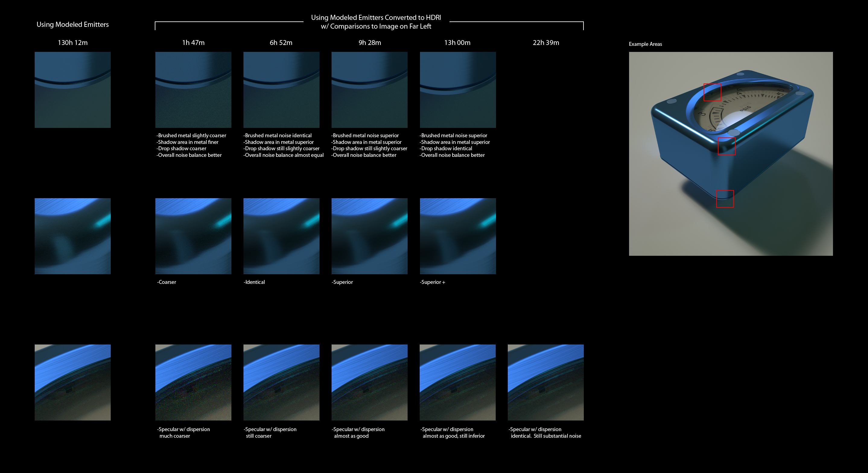868x473 pixels.
Task: Select the middle-row thumbnail labeled Identical
Action: (281, 236)
